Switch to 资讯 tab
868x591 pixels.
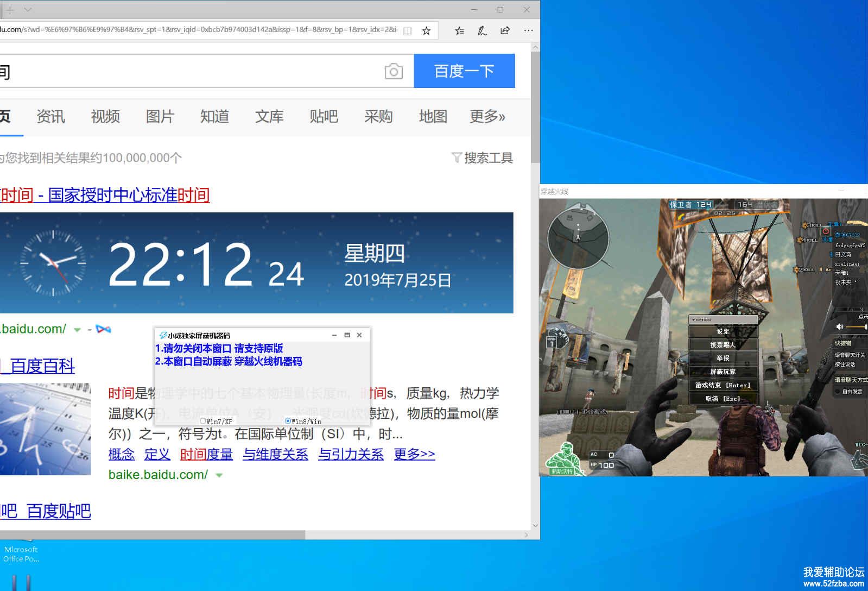[x=50, y=116]
